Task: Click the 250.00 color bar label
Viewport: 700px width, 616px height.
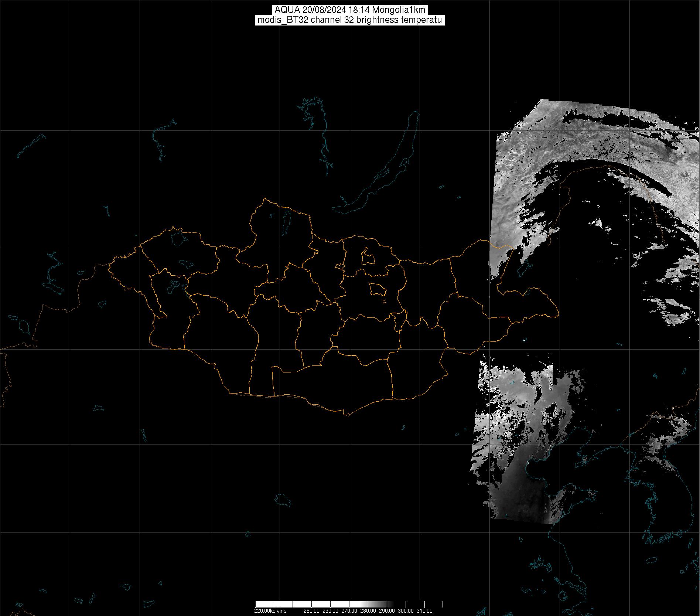Action: [x=311, y=611]
